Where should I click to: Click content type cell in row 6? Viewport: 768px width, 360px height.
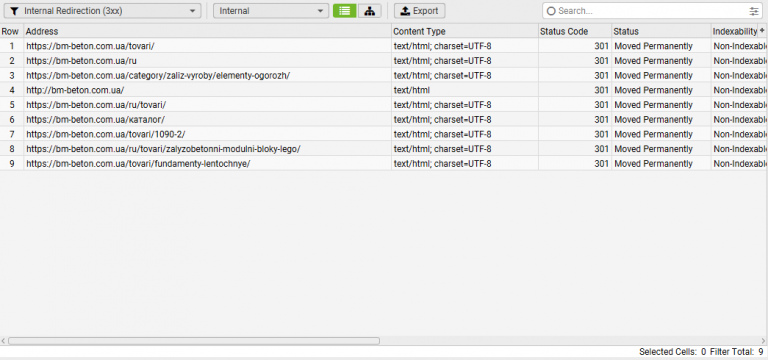point(465,120)
